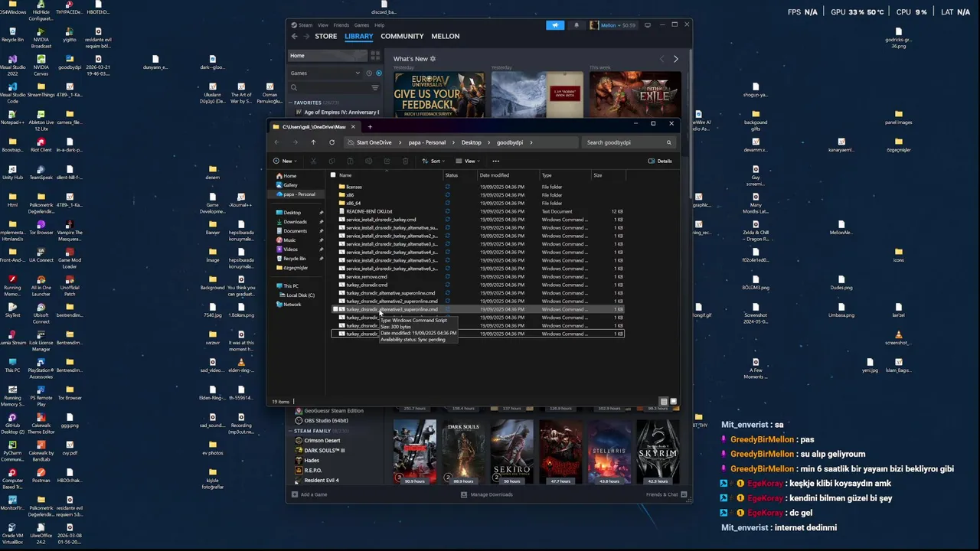This screenshot has width=980, height=551.
Task: Go back with Steam's left arrow
Action: (x=294, y=36)
